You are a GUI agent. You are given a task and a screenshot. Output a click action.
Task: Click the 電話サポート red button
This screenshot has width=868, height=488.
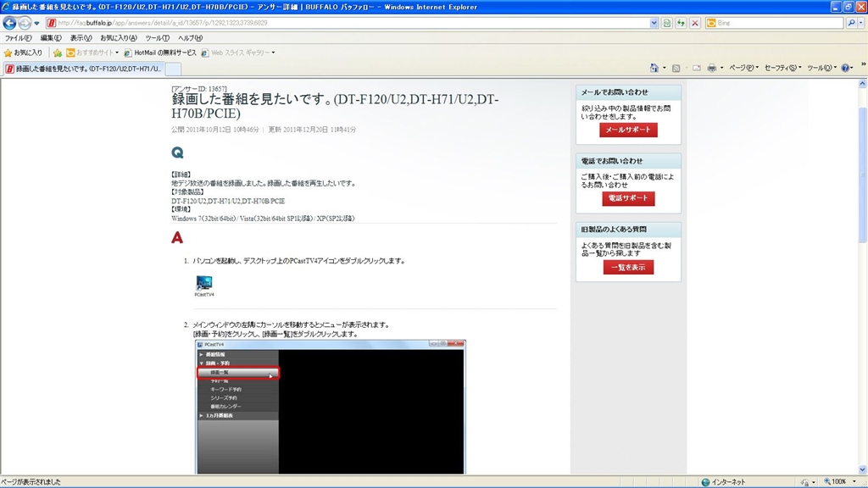[628, 198]
